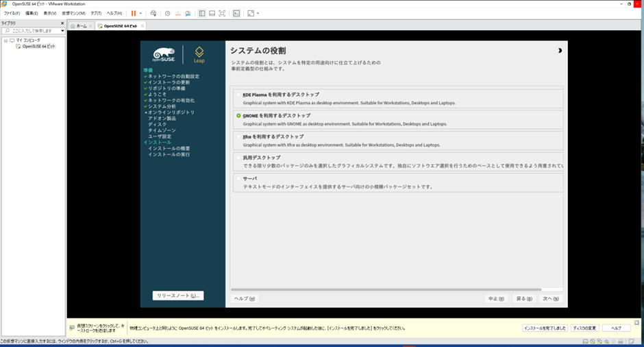The width and height of the screenshot is (644, 347).
Task: Expand the library search box dropdown
Action: [x=62, y=31]
